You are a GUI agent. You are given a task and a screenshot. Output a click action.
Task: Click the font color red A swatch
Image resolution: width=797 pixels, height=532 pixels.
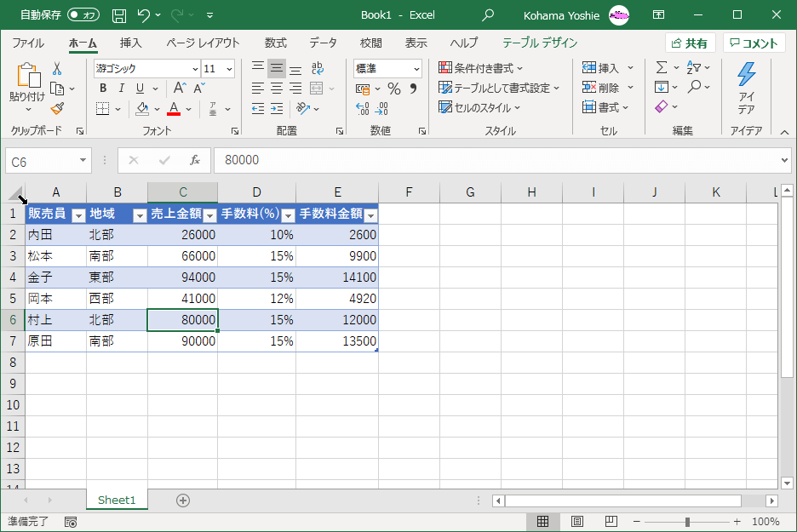[x=174, y=109]
